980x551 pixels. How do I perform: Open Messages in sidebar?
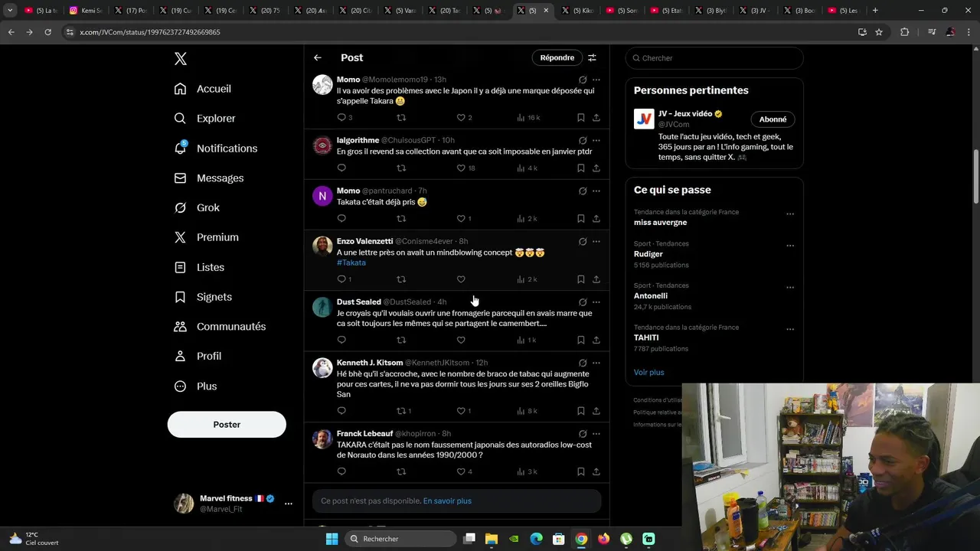click(209, 178)
